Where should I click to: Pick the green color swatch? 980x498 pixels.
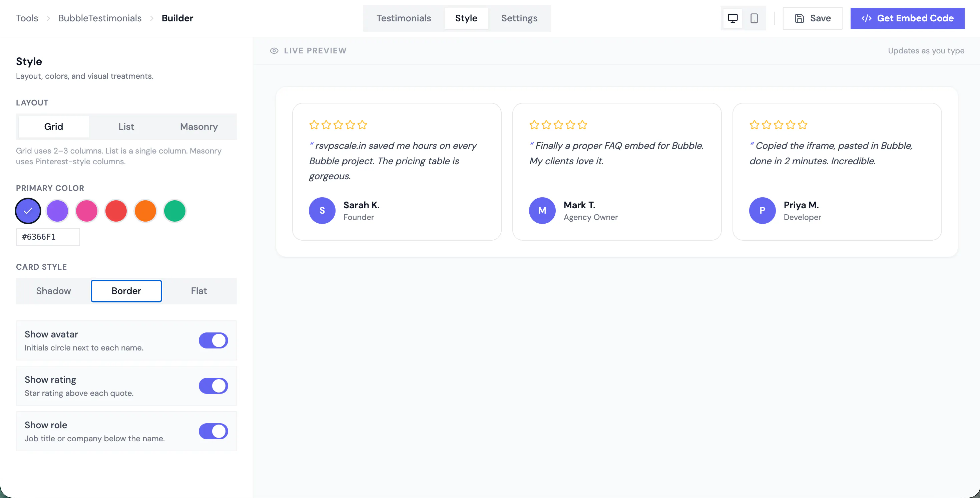[175, 211]
